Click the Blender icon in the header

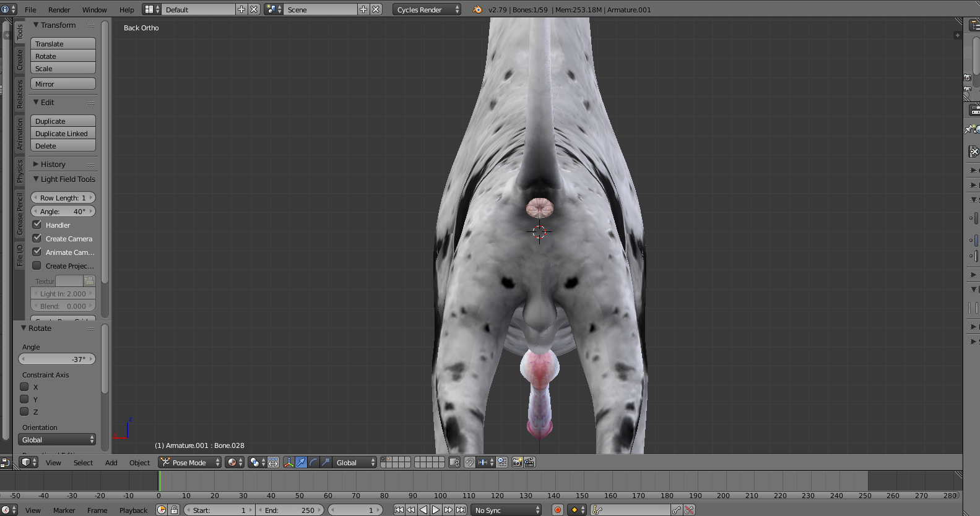477,9
